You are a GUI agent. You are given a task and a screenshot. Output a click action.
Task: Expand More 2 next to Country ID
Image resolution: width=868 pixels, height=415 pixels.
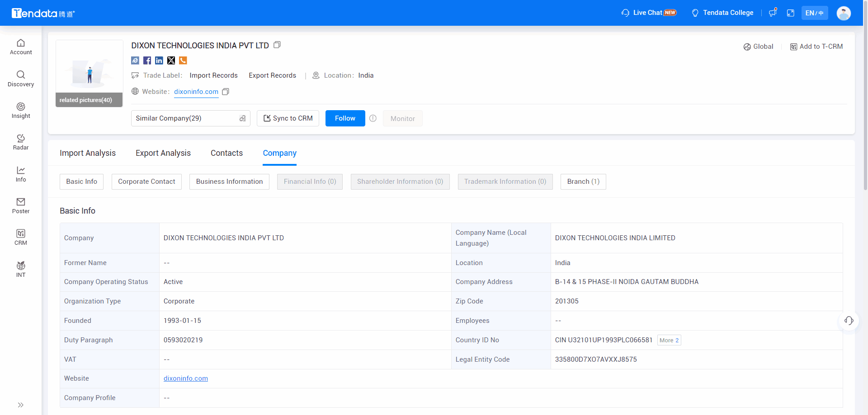pos(669,340)
